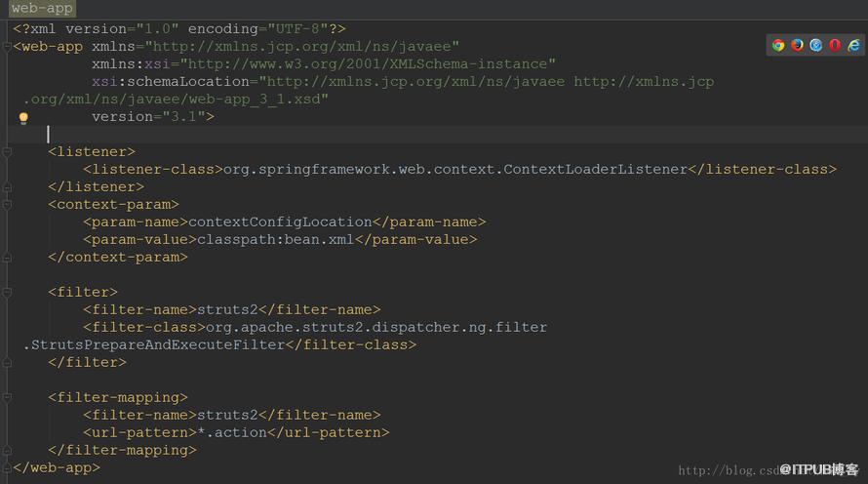The image size is (868, 484).
Task: Click fold marker at closing listener tag
Action: 7,187
